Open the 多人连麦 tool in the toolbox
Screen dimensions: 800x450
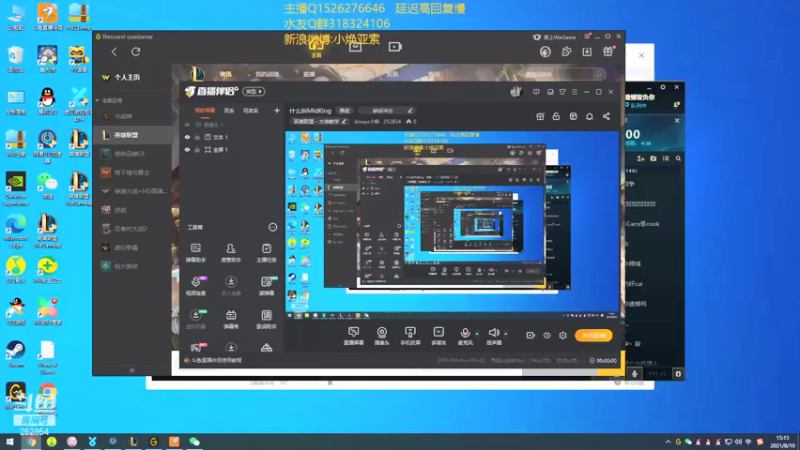click(231, 286)
